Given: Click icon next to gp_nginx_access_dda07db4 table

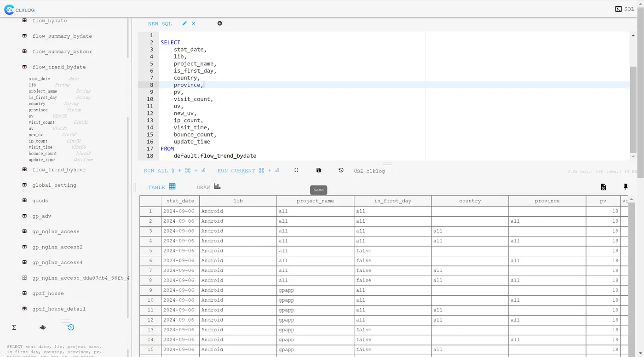Looking at the screenshot, I should [25, 278].
